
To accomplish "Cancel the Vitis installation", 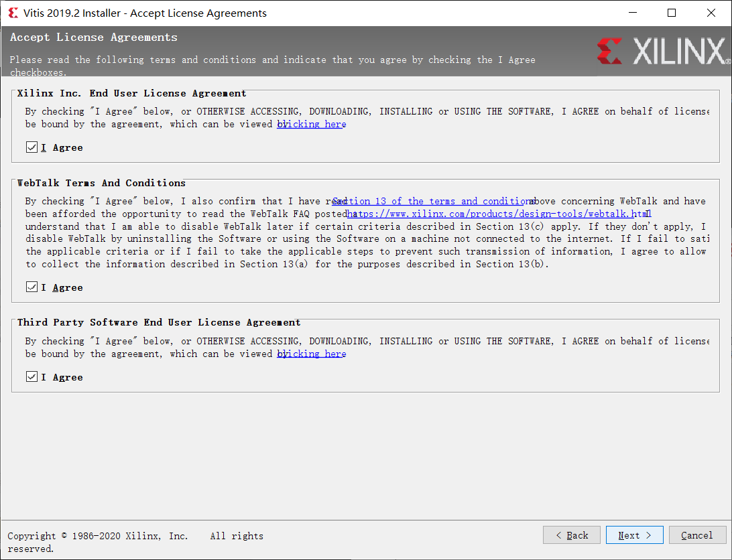I will 697,535.
